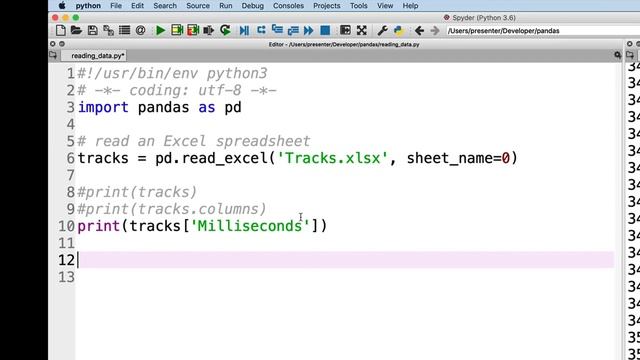This screenshot has width=640, height=360.
Task: Click the '# read an Excel spreadsheet' comment
Action: point(194,141)
